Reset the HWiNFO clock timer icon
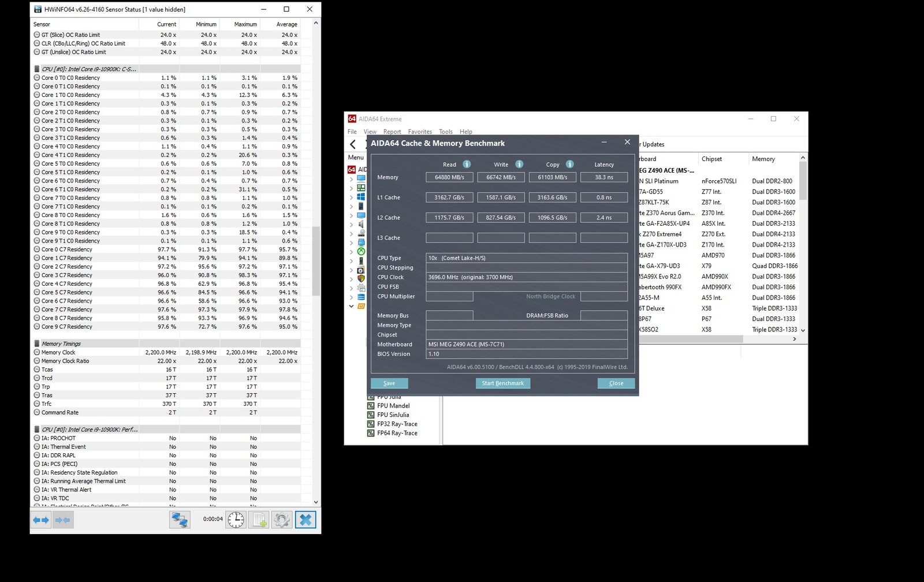This screenshot has width=924, height=582. 236,520
